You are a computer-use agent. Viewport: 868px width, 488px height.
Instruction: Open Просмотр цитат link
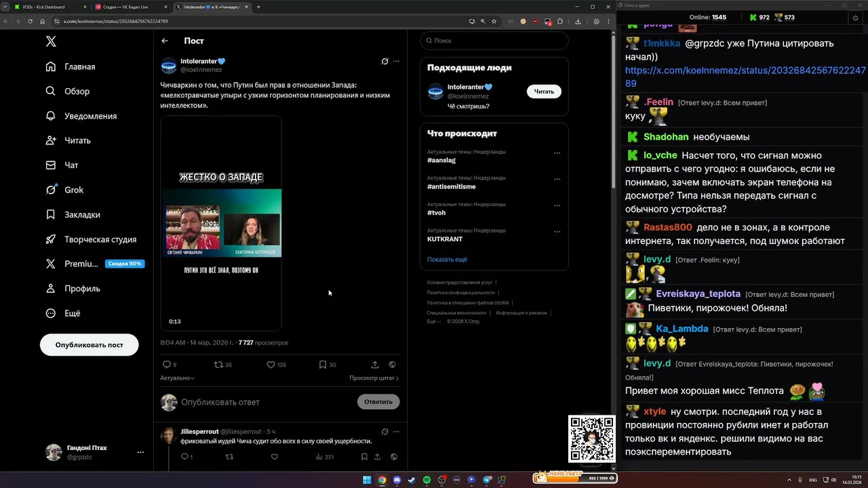374,378
